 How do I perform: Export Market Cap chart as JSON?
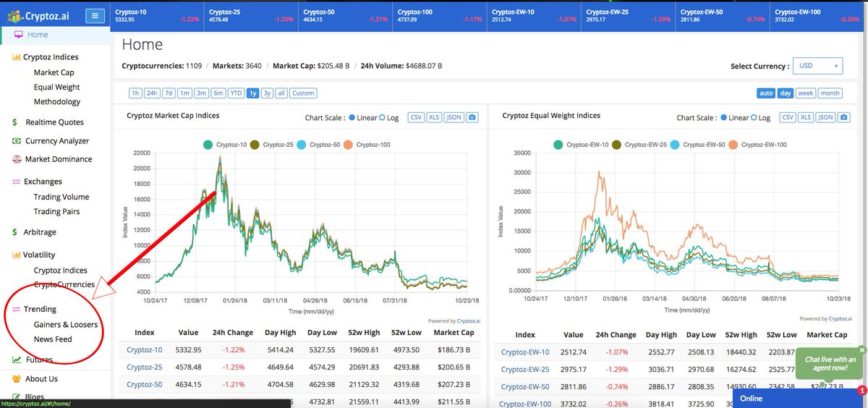point(454,117)
